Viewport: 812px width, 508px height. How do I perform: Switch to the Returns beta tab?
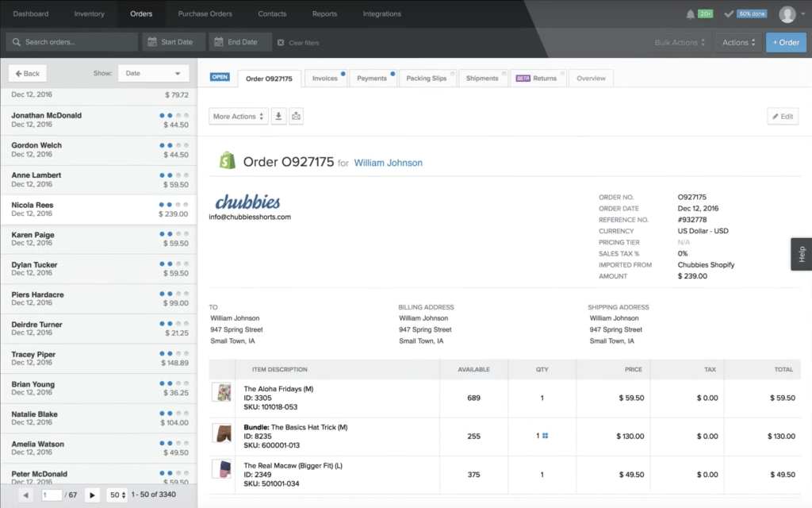pos(538,79)
